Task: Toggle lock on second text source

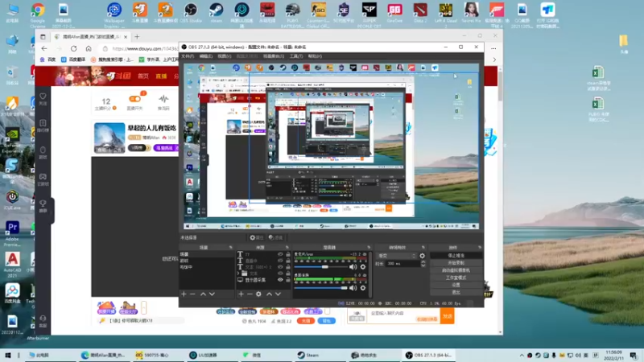Action: pyautogui.click(x=288, y=261)
